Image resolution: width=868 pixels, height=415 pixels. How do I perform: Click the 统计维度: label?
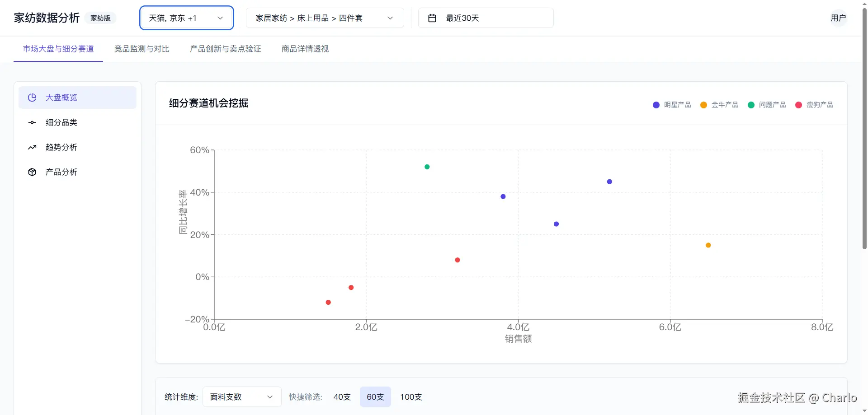[x=181, y=397]
